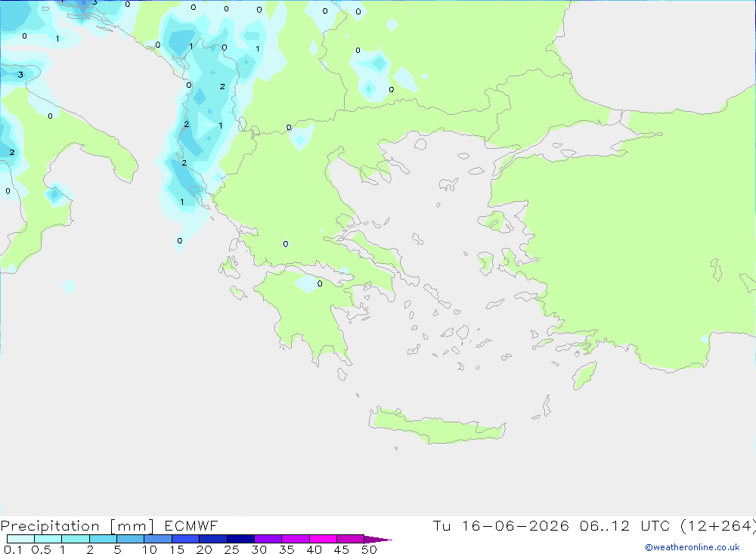
Task: Click the legend swatch between 10 and 15
Action: click(x=158, y=539)
